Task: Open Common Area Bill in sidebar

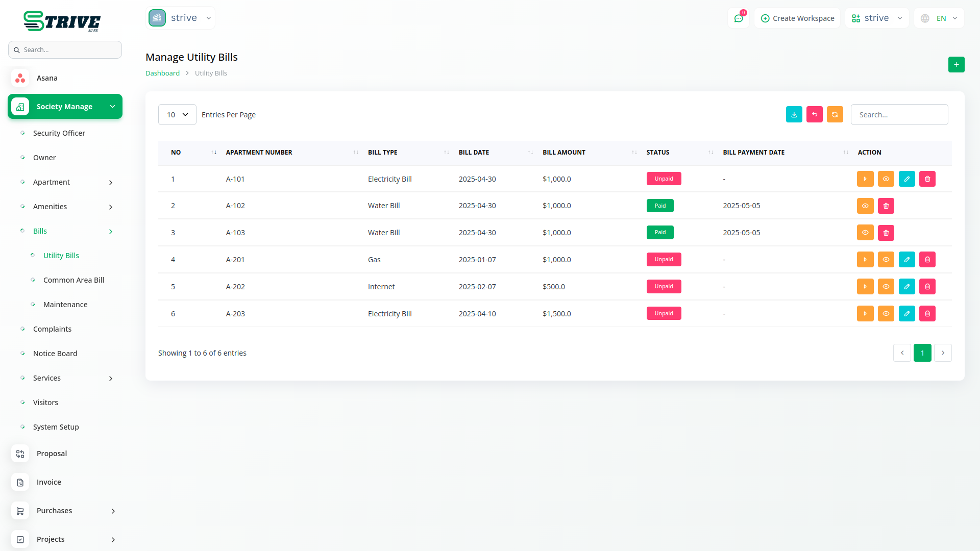Action: tap(73, 280)
